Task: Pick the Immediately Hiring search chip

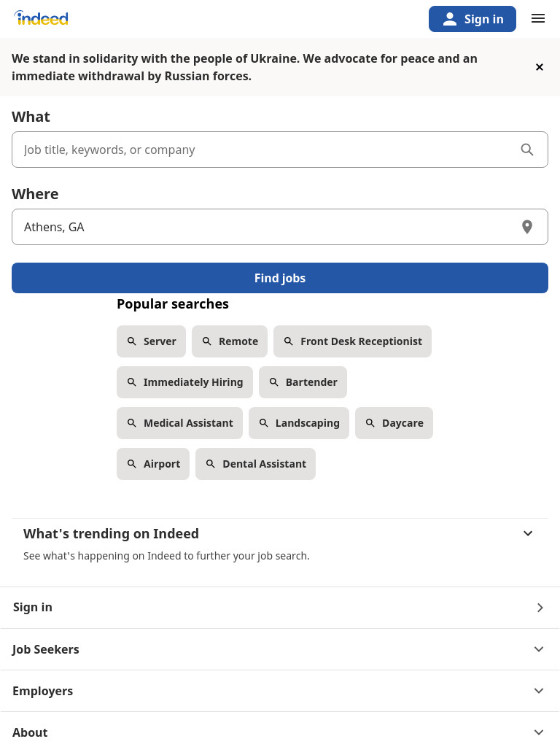Action: (184, 382)
